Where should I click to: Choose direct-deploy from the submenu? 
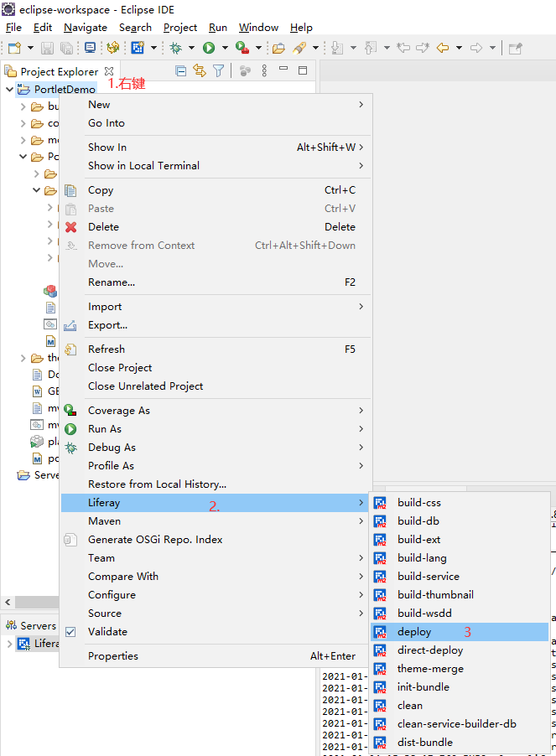[x=460, y=650]
